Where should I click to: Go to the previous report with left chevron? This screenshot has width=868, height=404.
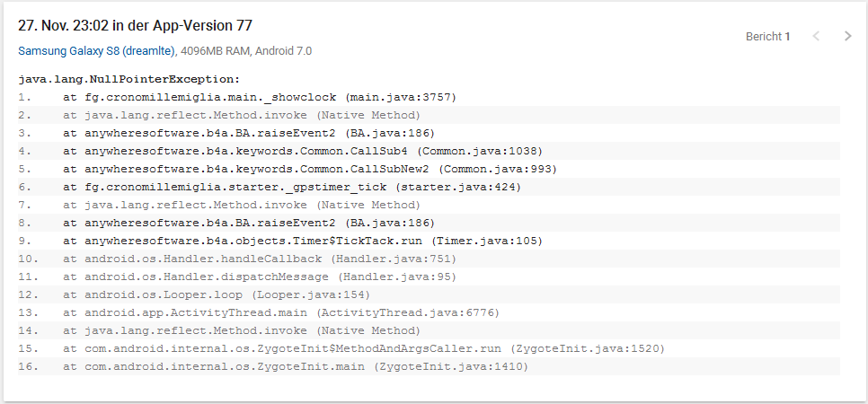point(816,37)
